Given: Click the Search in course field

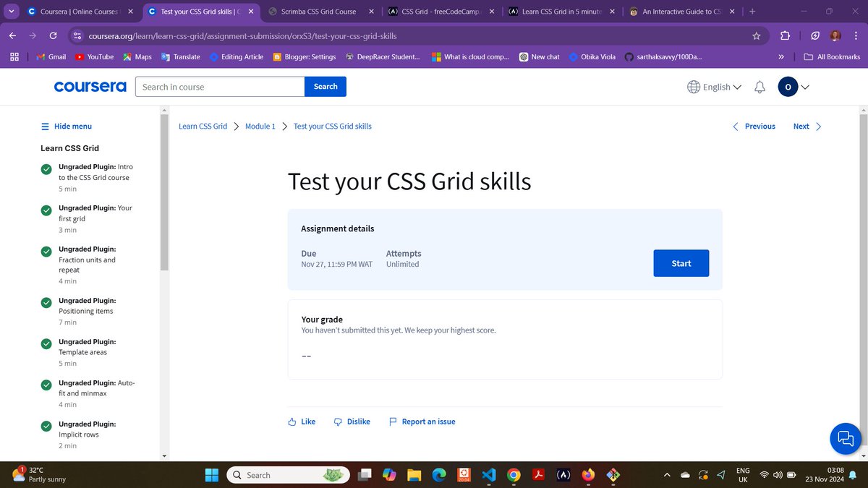Looking at the screenshot, I should (220, 87).
